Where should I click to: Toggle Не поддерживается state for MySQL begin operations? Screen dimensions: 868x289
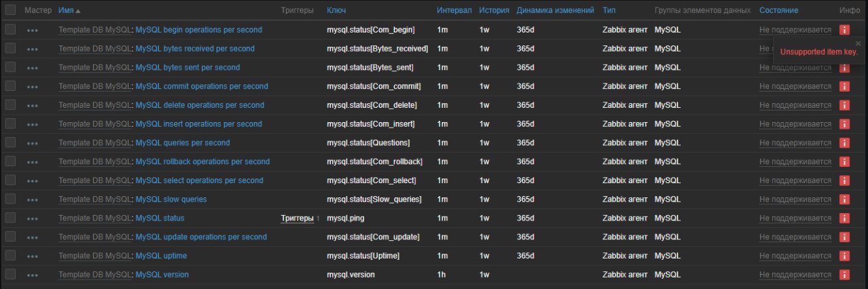pos(795,30)
